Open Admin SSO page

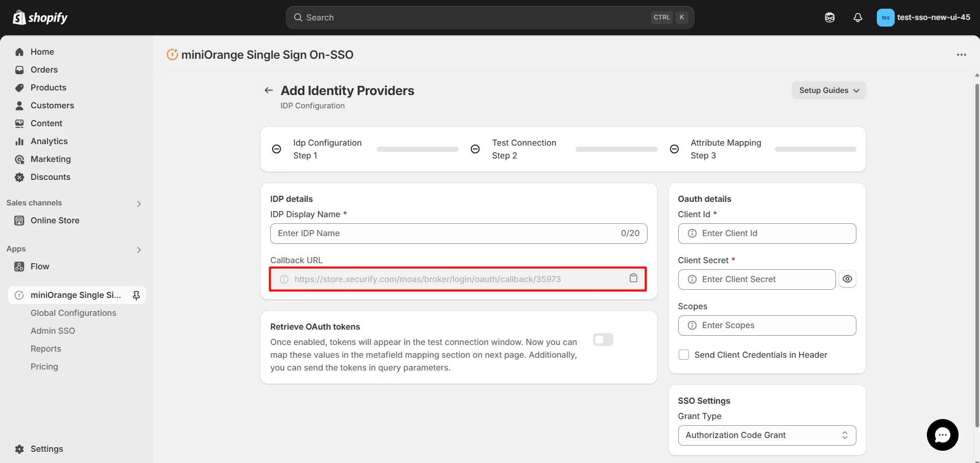pos(53,331)
